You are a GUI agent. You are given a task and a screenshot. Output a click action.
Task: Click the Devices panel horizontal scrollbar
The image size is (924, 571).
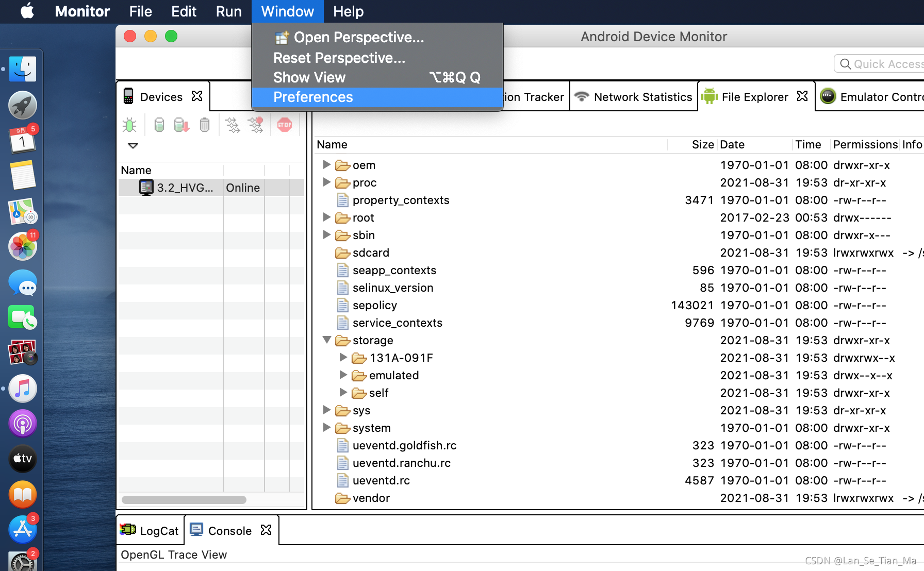click(x=184, y=500)
